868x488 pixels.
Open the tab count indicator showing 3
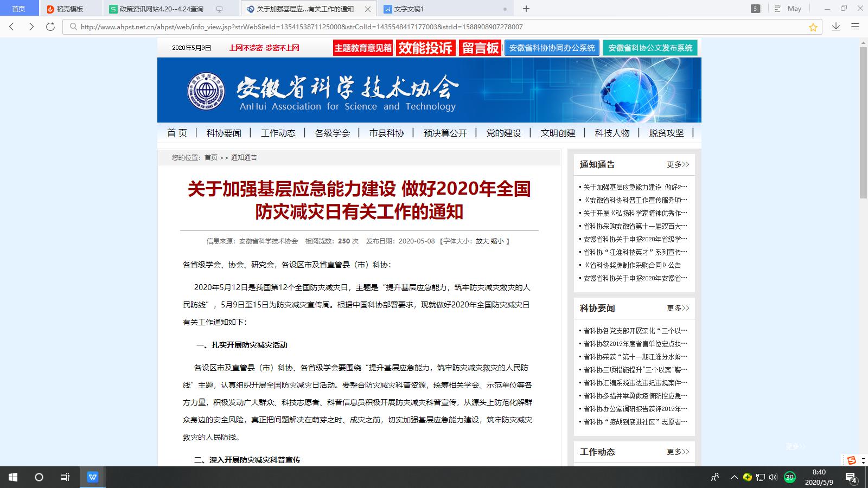756,9
